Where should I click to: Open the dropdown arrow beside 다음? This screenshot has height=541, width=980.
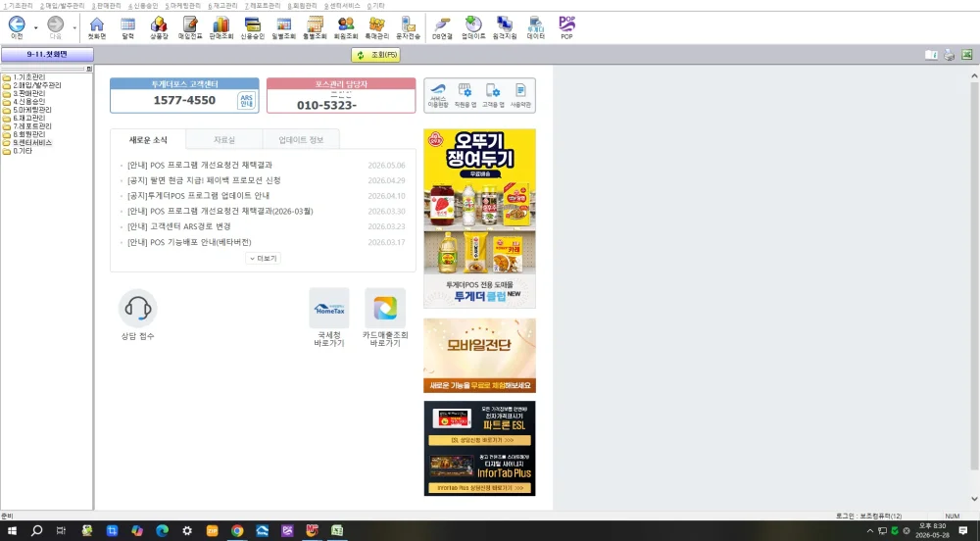[x=74, y=28]
